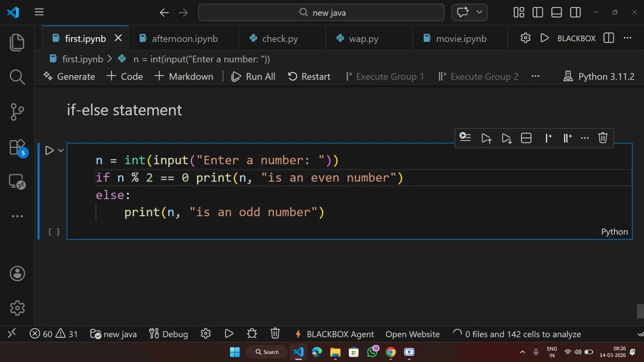Open the Search view in activity bar
This screenshot has width=644, height=362.
click(x=17, y=77)
